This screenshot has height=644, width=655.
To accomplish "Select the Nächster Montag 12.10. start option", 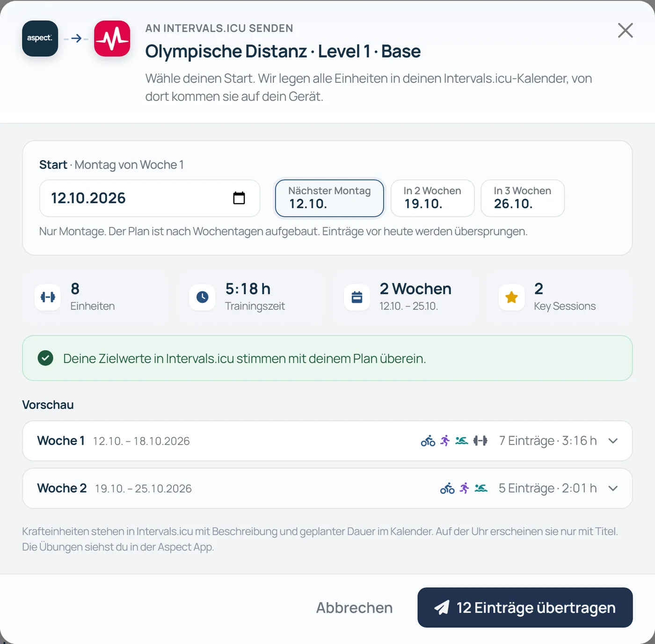I will (x=329, y=198).
